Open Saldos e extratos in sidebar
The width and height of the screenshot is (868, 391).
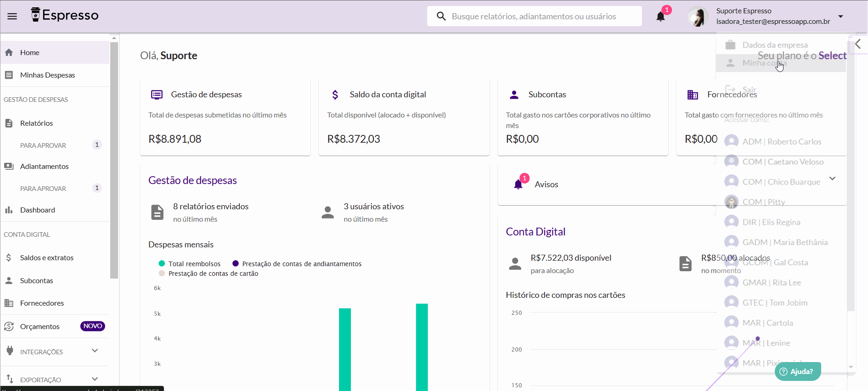[x=55, y=257]
